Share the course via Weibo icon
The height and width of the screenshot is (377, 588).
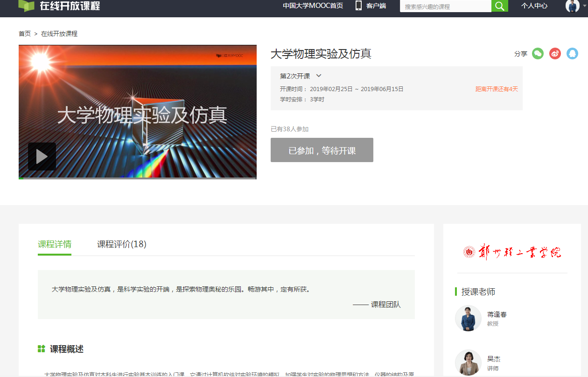tap(555, 54)
